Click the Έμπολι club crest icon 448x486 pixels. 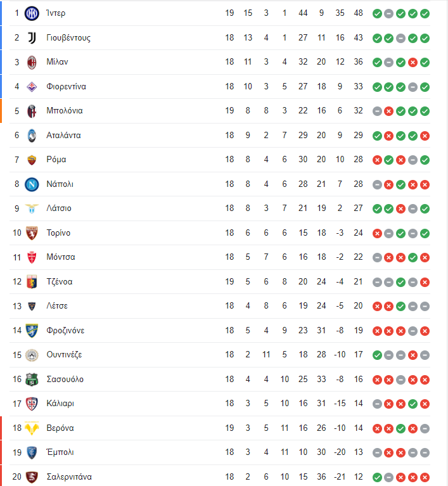coord(32,452)
